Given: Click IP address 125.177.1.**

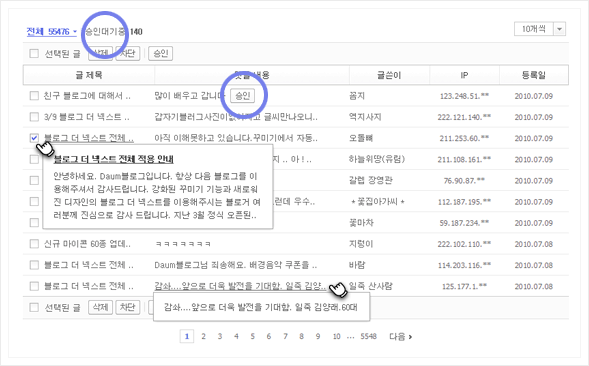Looking at the screenshot, I should click(x=464, y=286).
